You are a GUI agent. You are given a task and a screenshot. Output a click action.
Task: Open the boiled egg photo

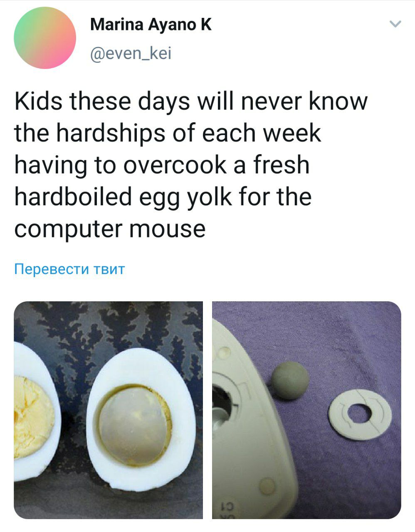[108, 410]
